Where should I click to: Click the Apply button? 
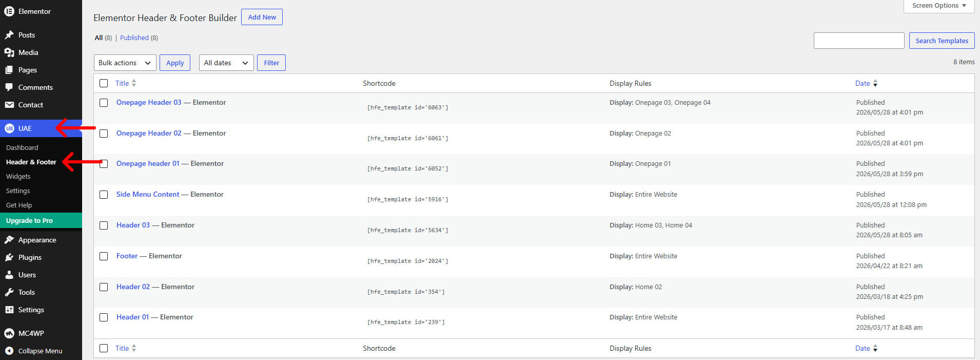[175, 63]
